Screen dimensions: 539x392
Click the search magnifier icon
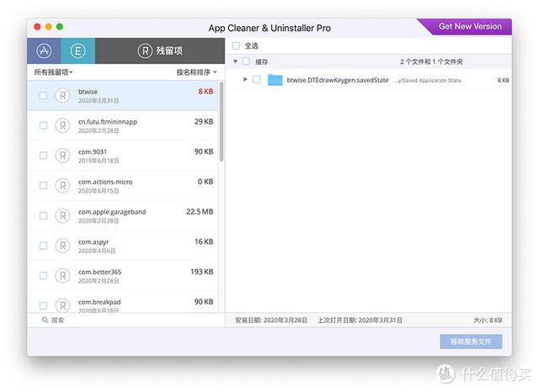(x=45, y=320)
